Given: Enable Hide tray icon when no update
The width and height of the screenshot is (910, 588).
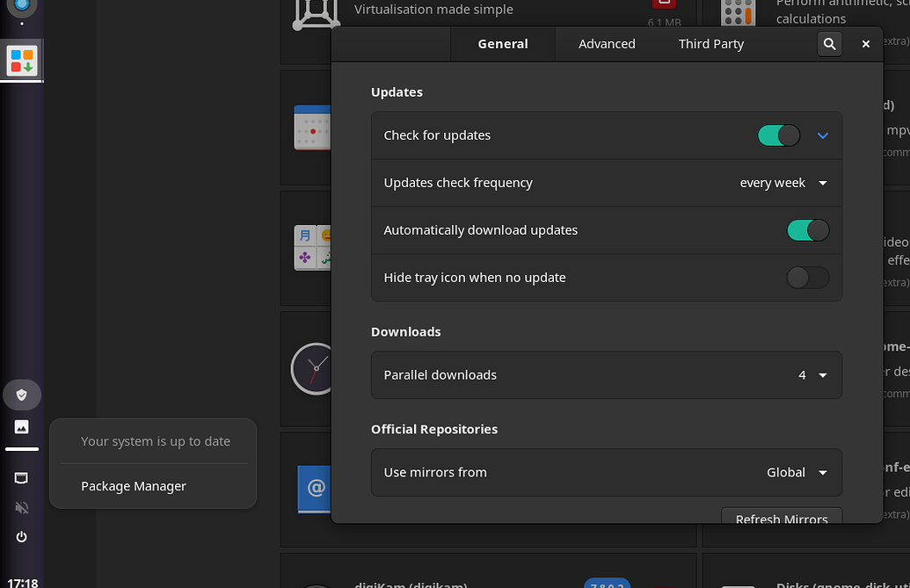Looking at the screenshot, I should 807,277.
